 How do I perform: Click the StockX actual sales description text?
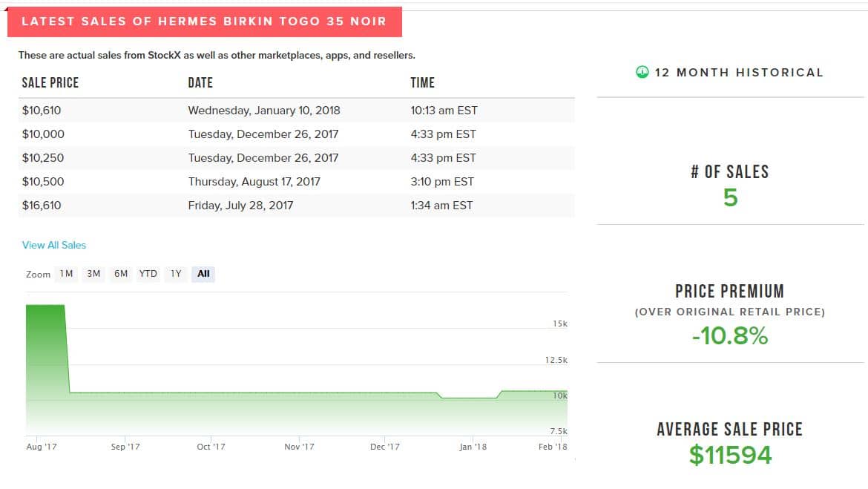217,56
